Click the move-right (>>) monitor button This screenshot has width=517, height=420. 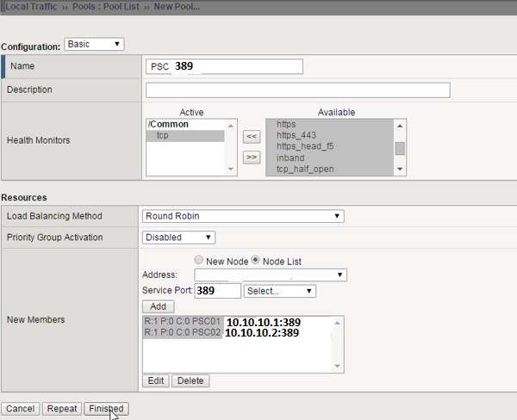(251, 157)
